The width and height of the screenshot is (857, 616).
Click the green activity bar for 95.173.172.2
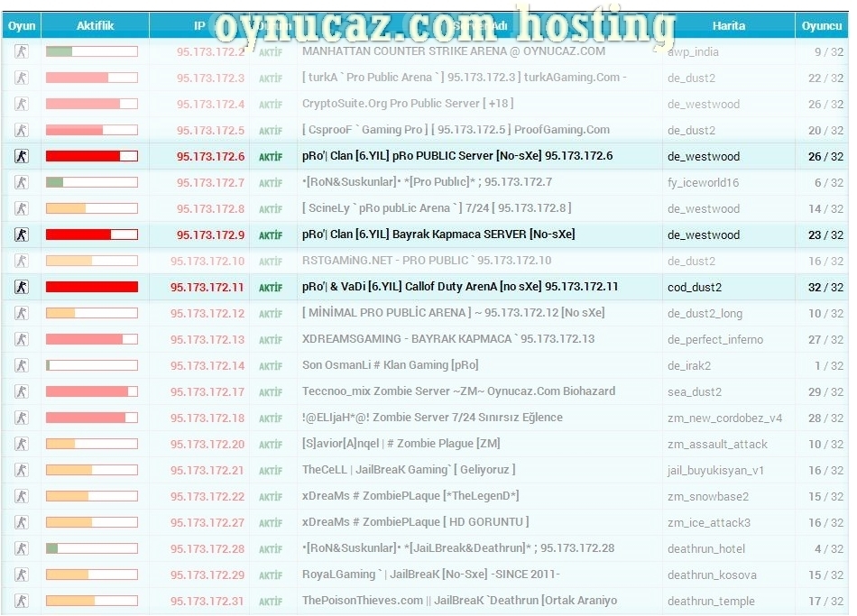(x=92, y=51)
